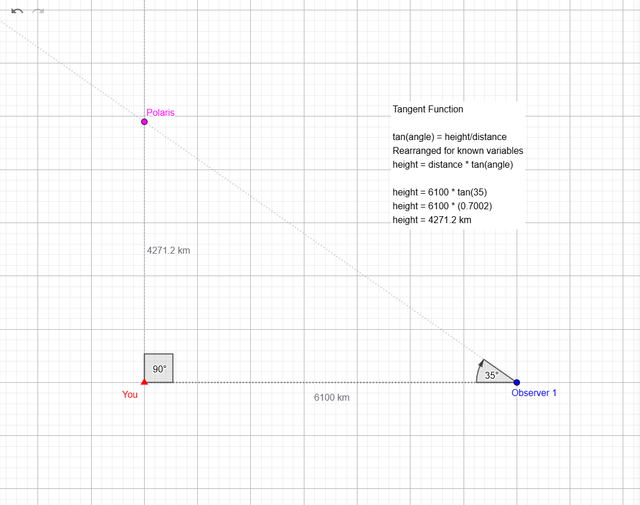Click 'Rearranged for known variables' text

click(458, 151)
